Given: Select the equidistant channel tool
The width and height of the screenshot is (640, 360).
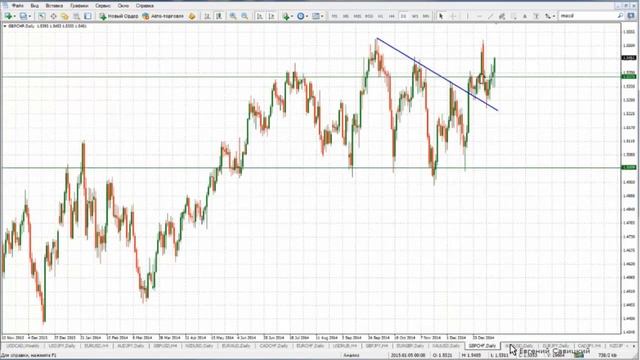Looking at the screenshot, I should [x=502, y=16].
